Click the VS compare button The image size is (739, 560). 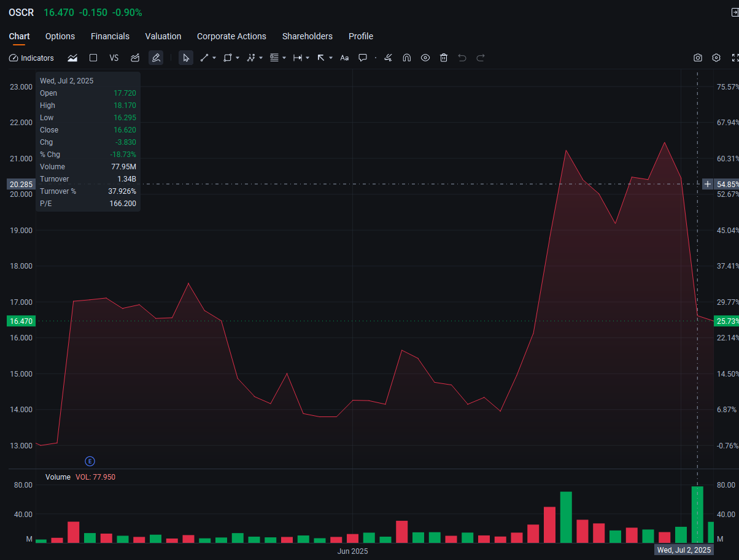(x=114, y=58)
